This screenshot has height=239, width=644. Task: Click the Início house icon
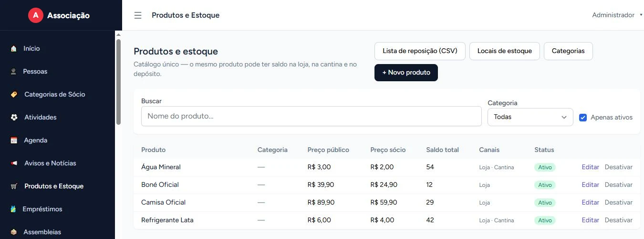pyautogui.click(x=13, y=49)
